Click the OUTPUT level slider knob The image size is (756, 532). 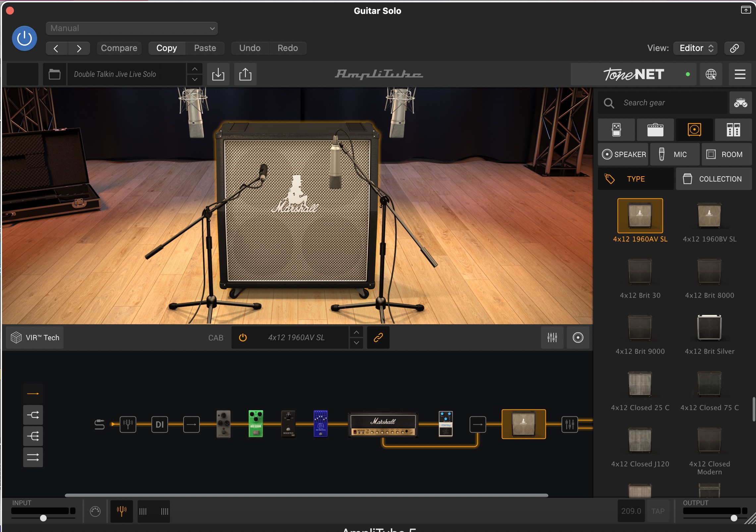click(x=734, y=518)
